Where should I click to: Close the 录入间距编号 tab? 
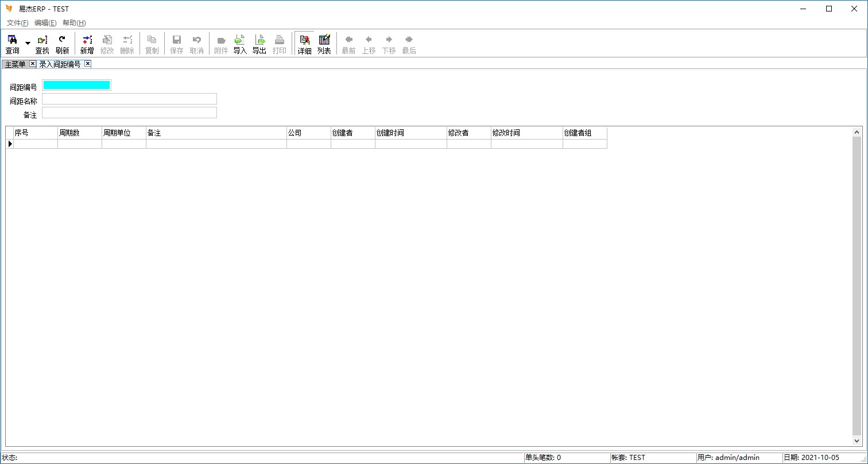pyautogui.click(x=88, y=64)
